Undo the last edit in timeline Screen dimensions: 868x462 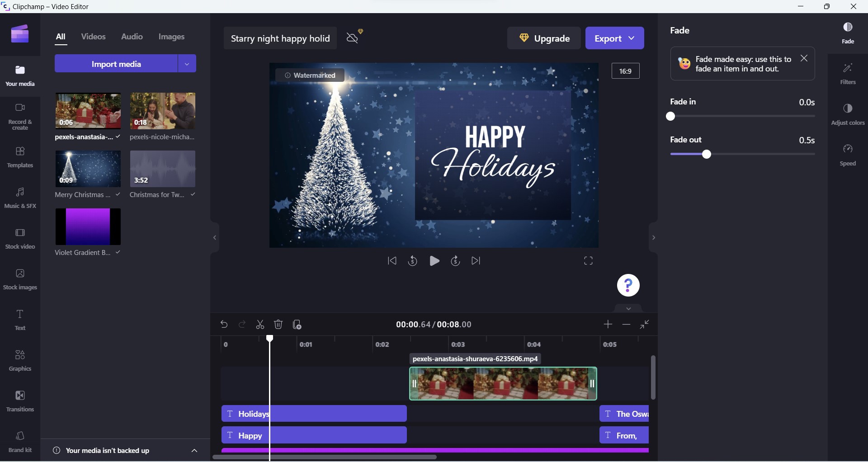224,324
